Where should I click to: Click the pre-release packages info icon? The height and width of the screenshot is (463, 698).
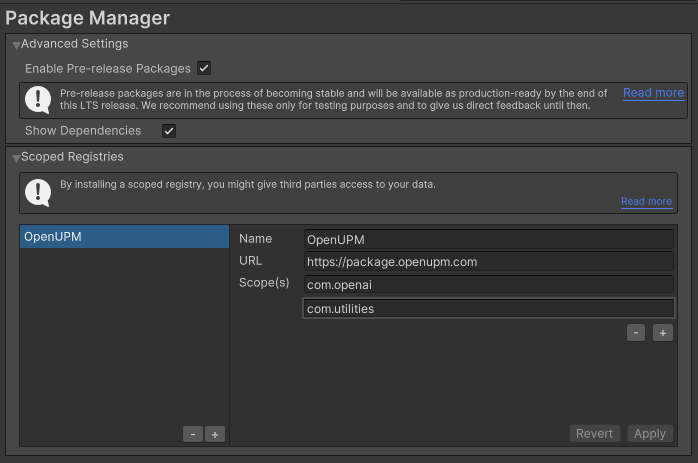38,99
